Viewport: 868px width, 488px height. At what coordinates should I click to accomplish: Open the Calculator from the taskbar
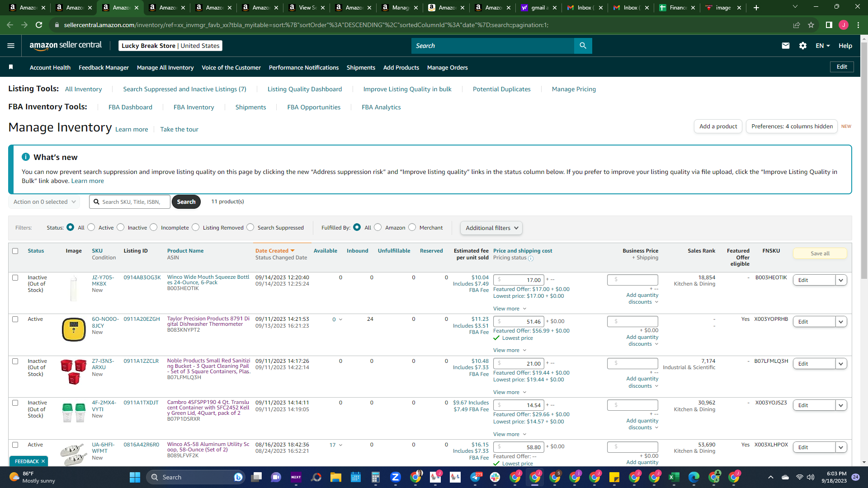(375, 477)
